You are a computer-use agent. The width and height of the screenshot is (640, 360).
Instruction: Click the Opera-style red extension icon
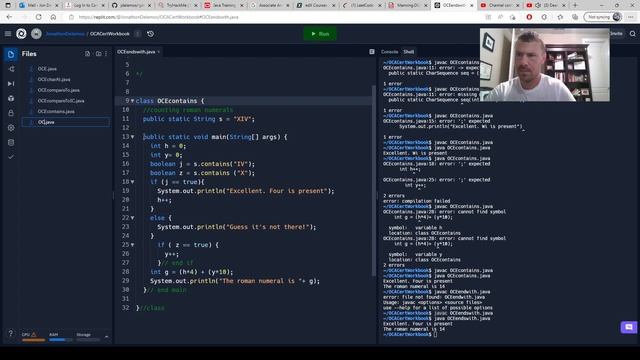tap(529, 17)
